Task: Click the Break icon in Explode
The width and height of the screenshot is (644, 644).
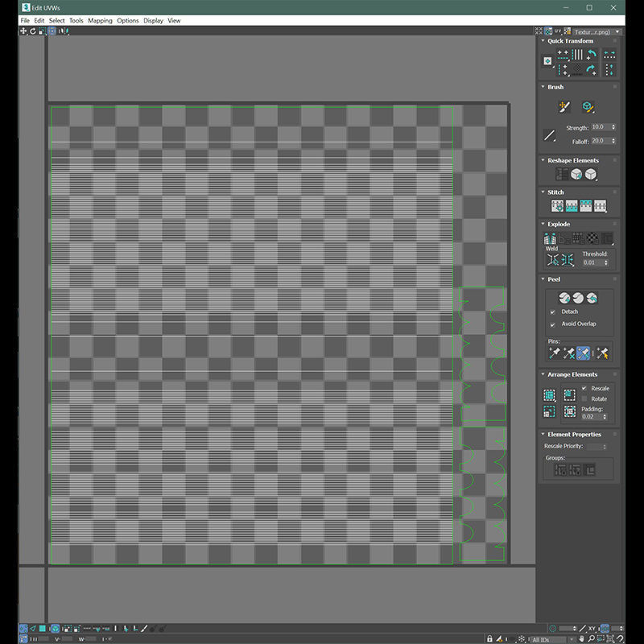Action: [550, 237]
